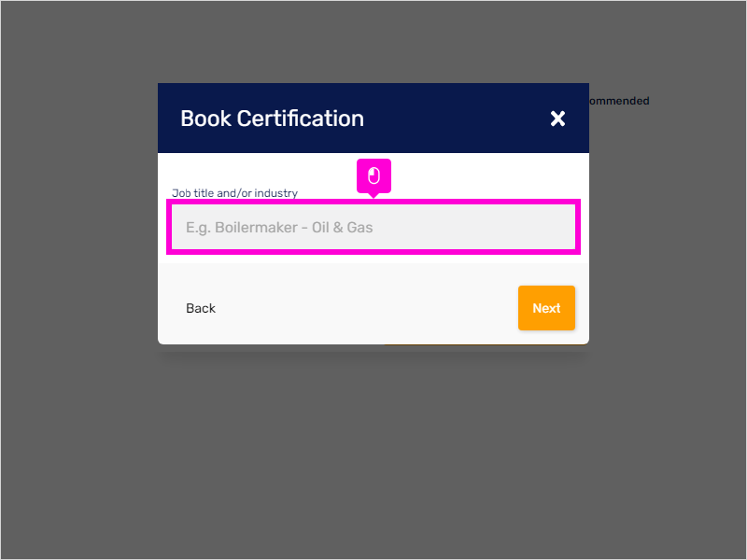747x560 pixels.
Task: Click the grey overlay left of the dialog
Action: click(x=79, y=280)
